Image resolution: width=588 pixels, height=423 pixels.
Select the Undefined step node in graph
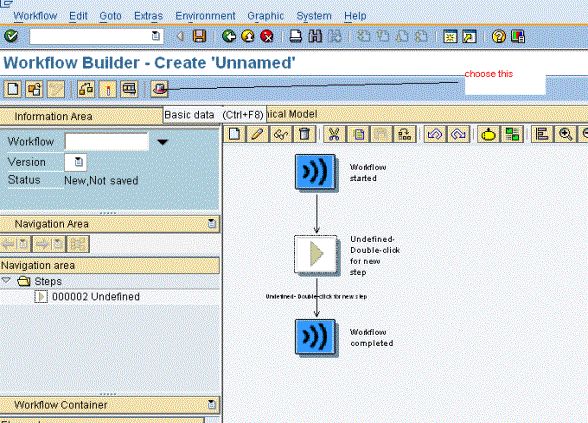[x=315, y=254]
